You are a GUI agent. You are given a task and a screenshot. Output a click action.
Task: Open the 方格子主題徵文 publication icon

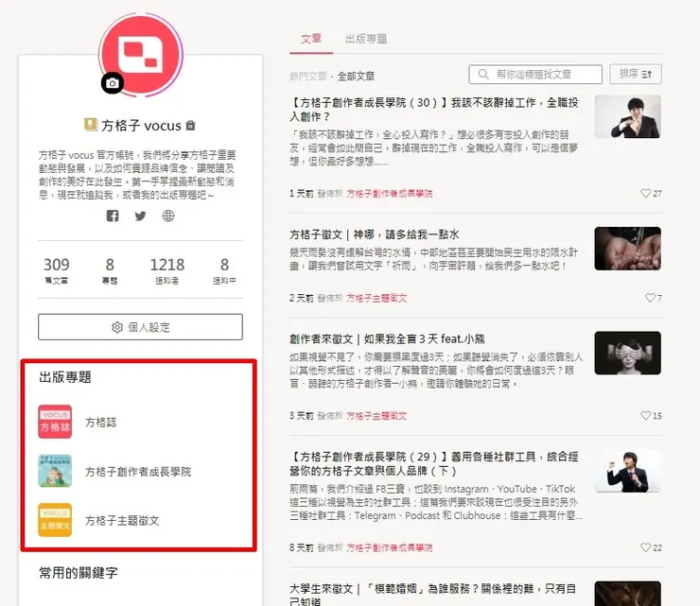click(55, 520)
